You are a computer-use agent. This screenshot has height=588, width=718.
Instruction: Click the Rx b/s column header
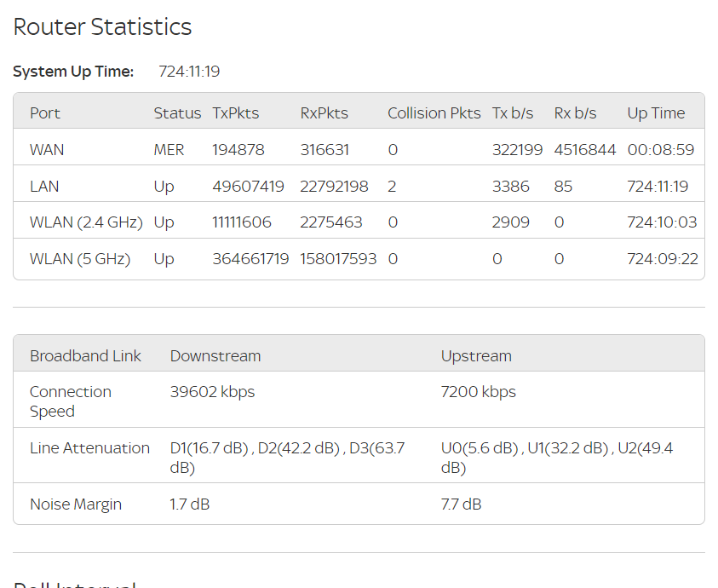click(x=575, y=113)
